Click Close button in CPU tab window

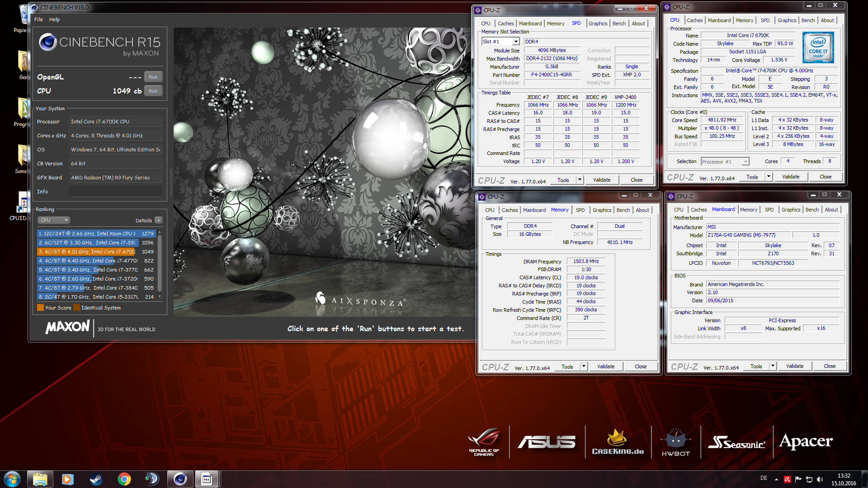point(826,177)
